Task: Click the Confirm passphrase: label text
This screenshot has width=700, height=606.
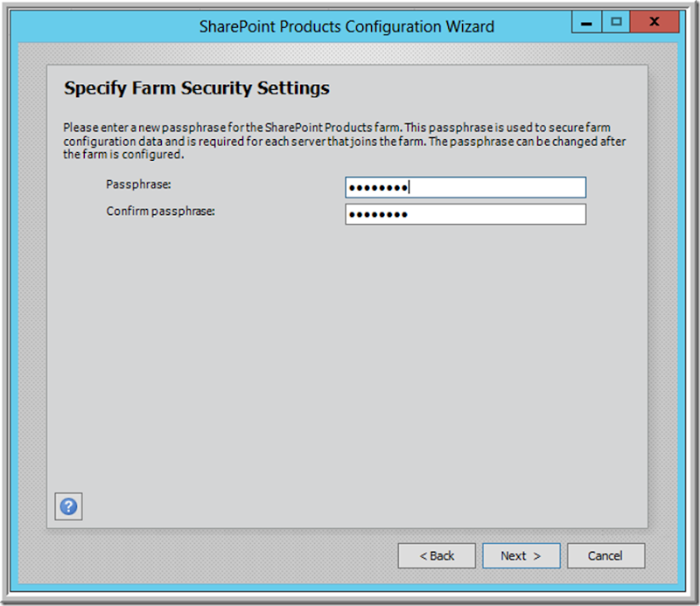Action: point(160,211)
